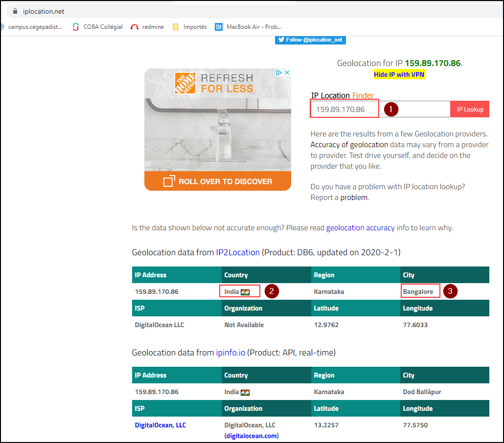Close the Home Depot ad with the X icon
Image resolution: width=504 pixels, height=443 pixels.
pyautogui.click(x=287, y=72)
